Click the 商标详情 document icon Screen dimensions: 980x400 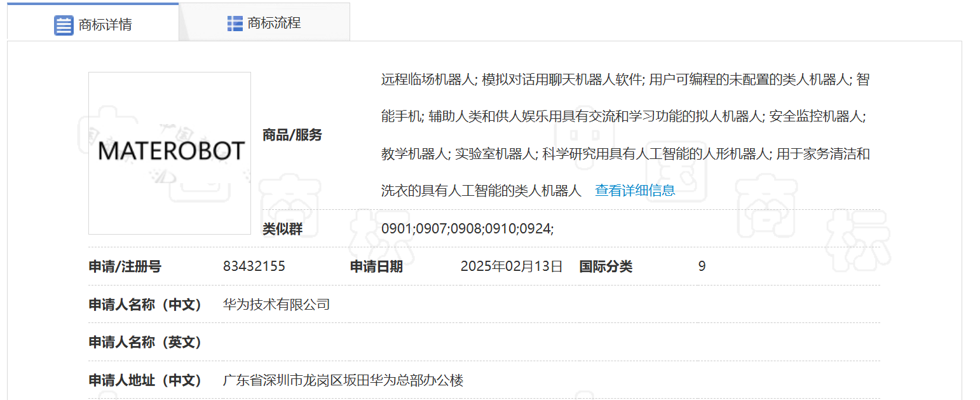tap(64, 25)
